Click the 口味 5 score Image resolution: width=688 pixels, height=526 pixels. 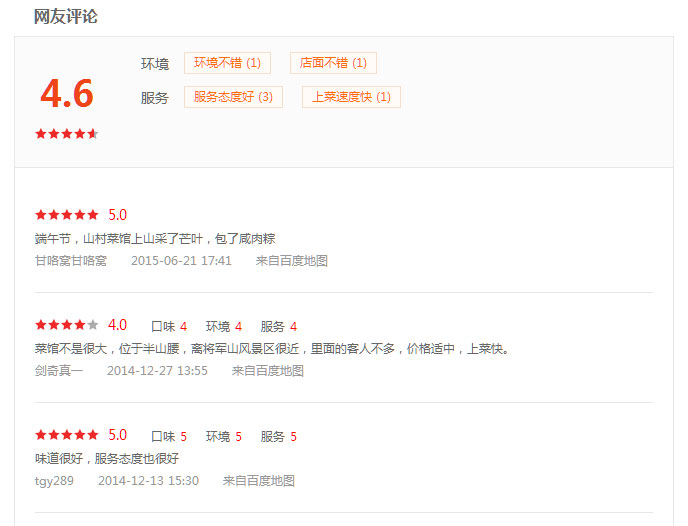[x=169, y=437]
